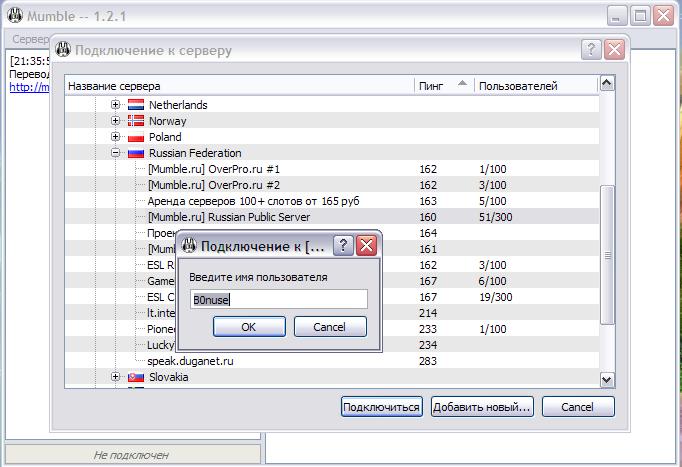Expand the Slovakia server group

coord(116,377)
